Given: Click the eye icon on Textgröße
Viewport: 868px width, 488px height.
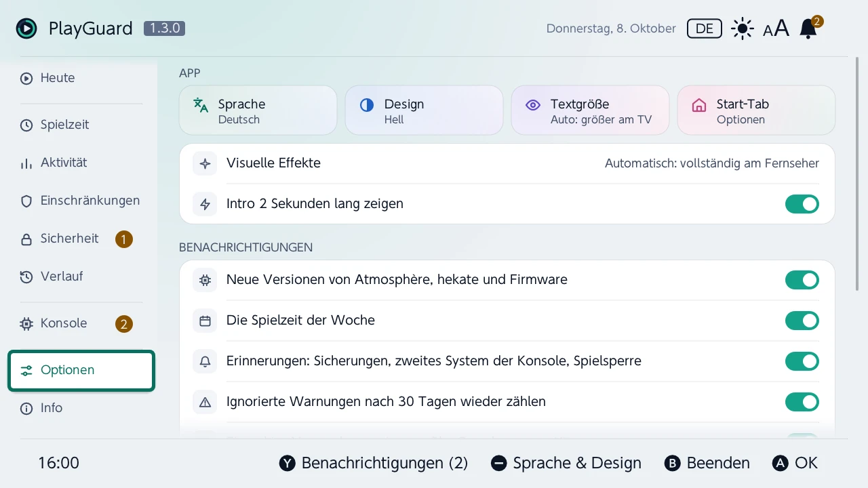Looking at the screenshot, I should pos(533,105).
